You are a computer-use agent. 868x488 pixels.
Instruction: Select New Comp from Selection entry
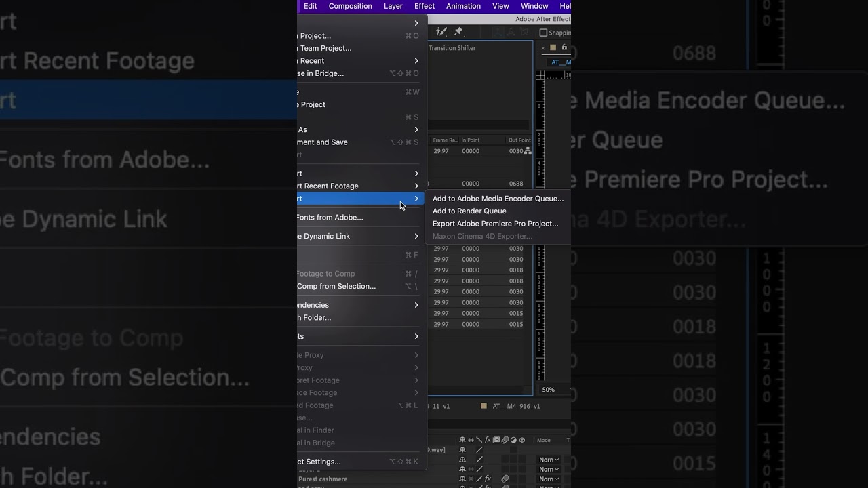click(x=361, y=286)
